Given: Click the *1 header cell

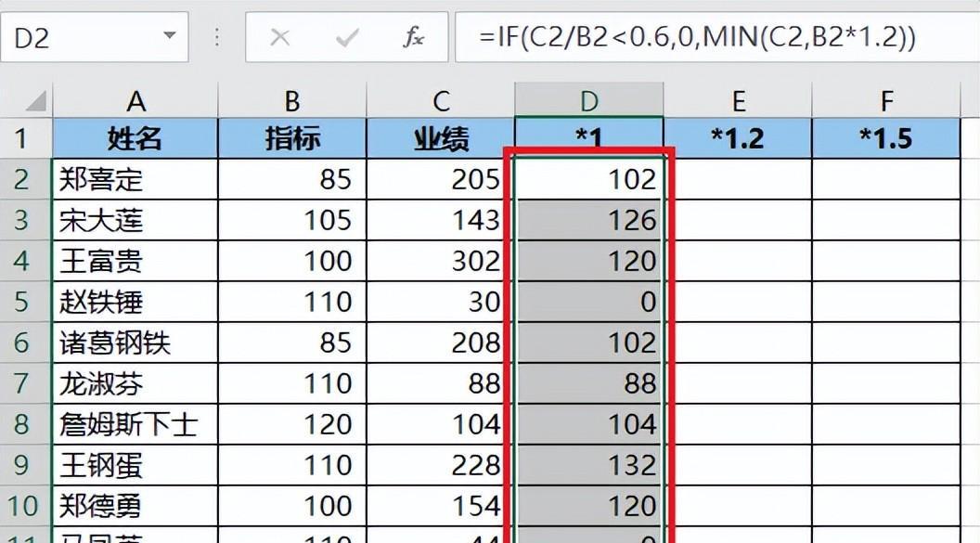Looking at the screenshot, I should point(588,138).
